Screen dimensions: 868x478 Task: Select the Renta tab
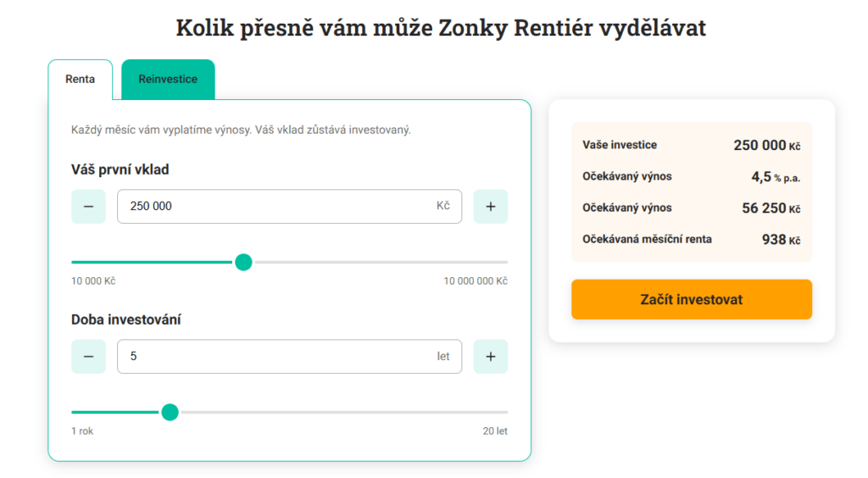80,80
